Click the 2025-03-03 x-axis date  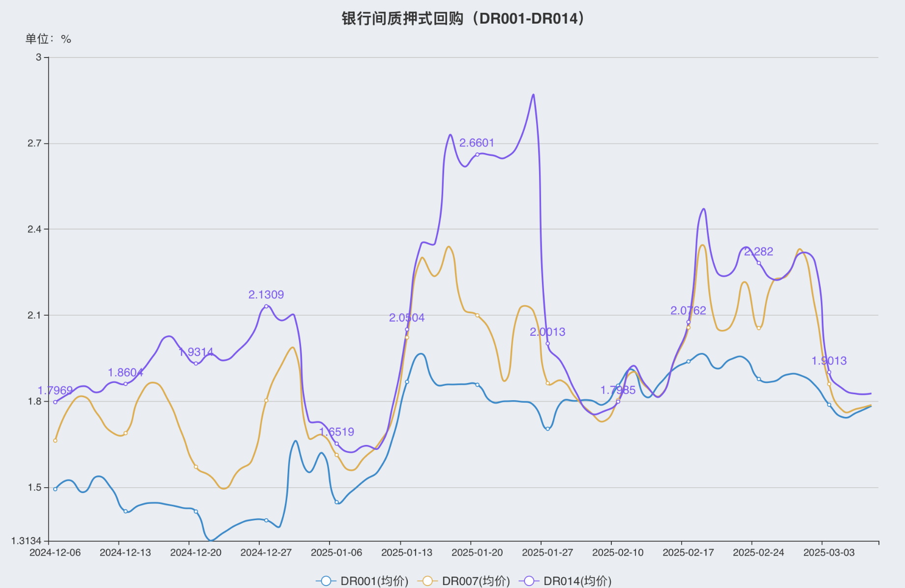(x=829, y=552)
